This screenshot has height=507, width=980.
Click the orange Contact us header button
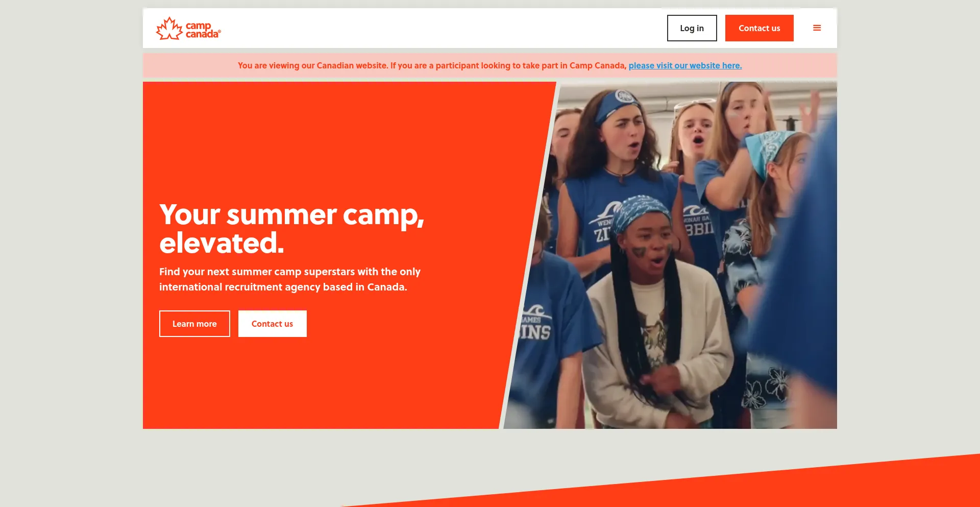[x=759, y=28]
